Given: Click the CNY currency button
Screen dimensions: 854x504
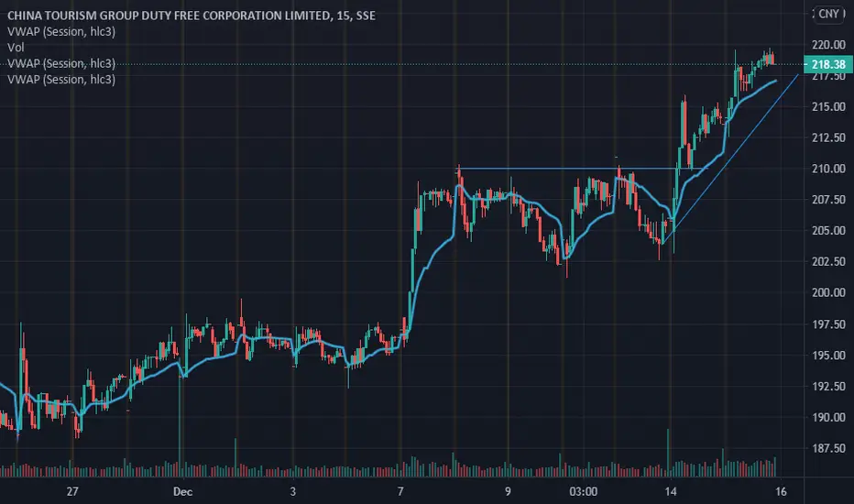Looking at the screenshot, I should pos(828,14).
